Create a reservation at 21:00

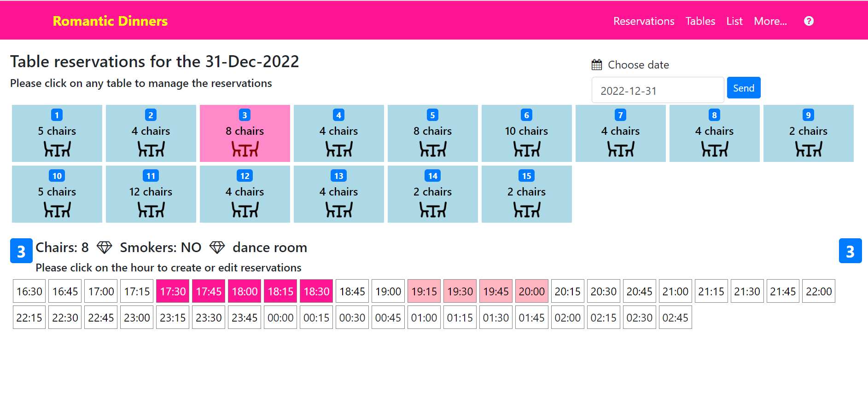tap(675, 291)
